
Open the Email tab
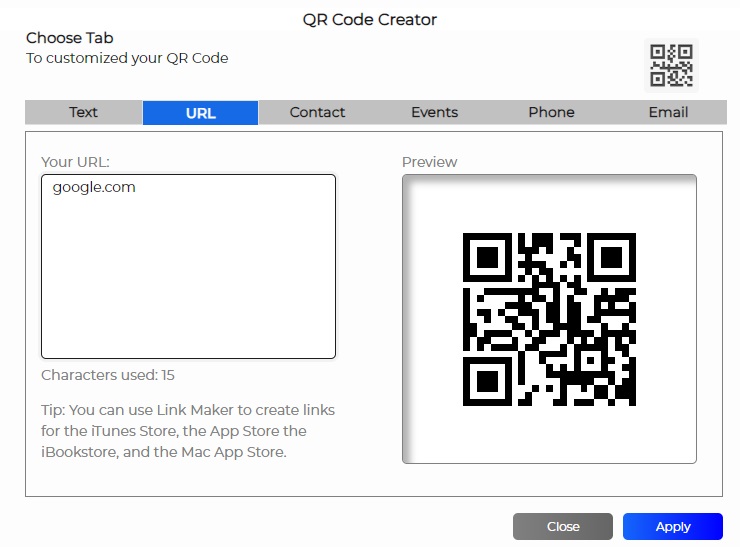point(668,112)
